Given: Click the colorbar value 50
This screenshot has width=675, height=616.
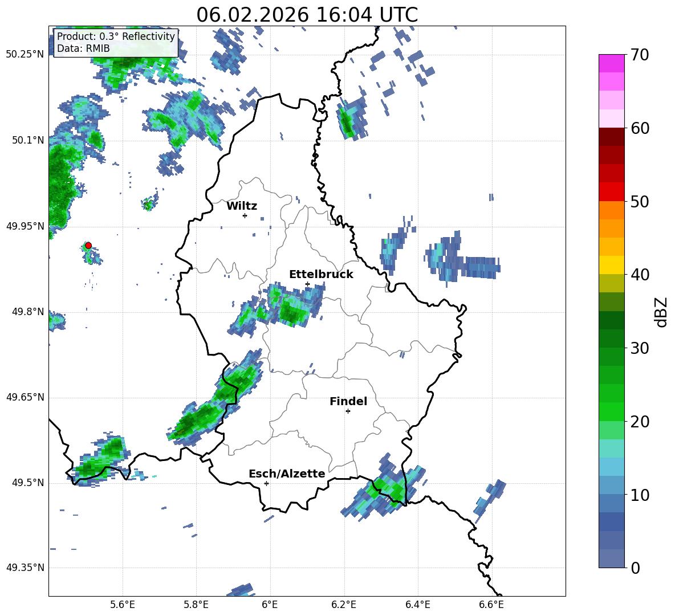Looking at the screenshot, I should [640, 202].
